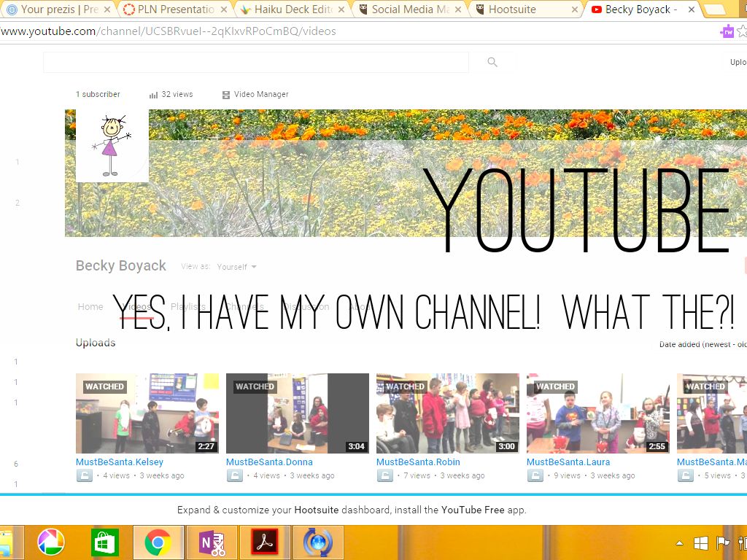Click the 32 views bar chart icon

153,95
